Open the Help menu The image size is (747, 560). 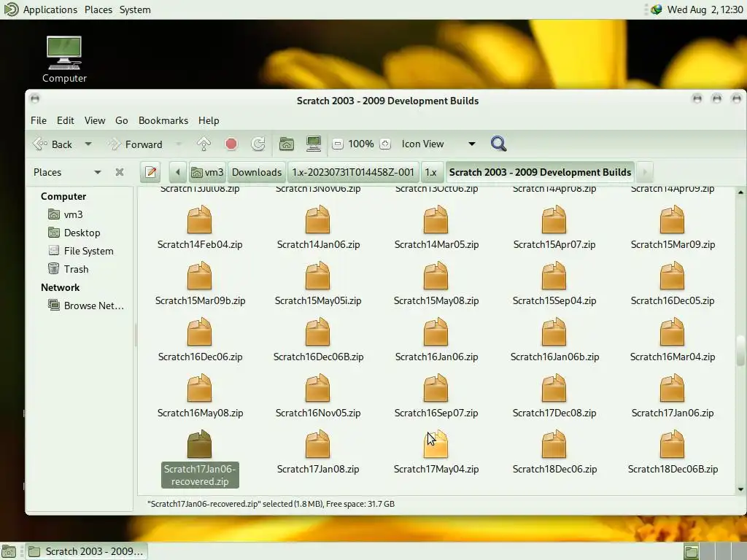point(209,120)
